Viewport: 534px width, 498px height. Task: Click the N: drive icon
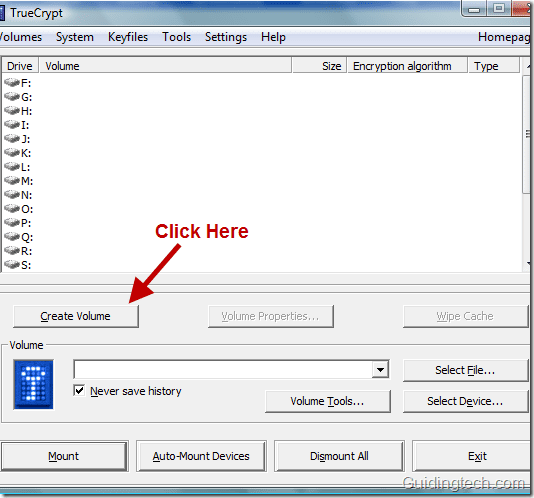coord(12,194)
